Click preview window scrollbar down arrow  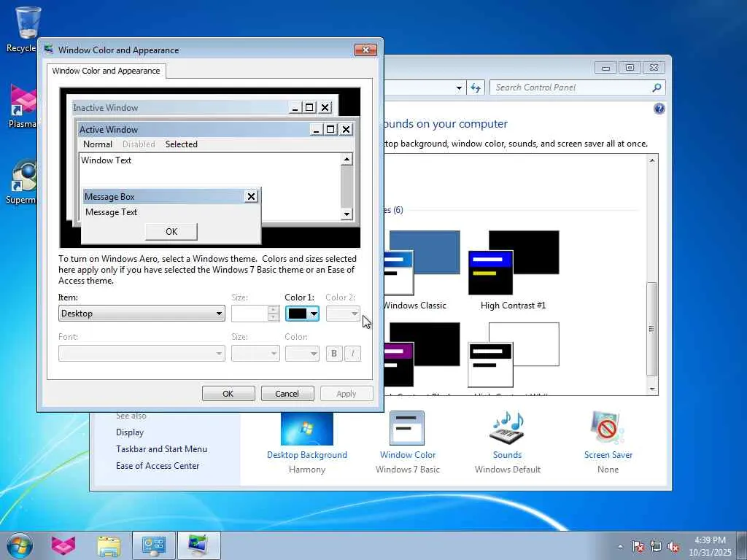347,214
